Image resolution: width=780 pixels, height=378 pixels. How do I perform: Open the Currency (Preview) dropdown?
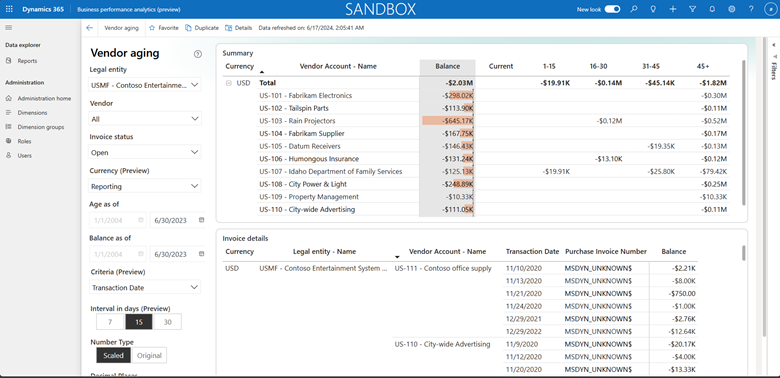click(145, 186)
